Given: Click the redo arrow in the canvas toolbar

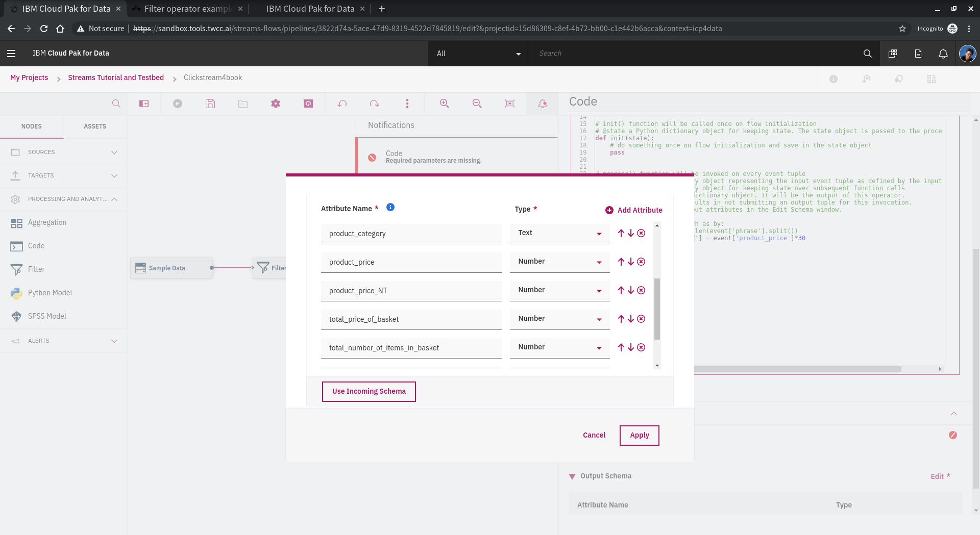Looking at the screenshot, I should click(x=374, y=104).
